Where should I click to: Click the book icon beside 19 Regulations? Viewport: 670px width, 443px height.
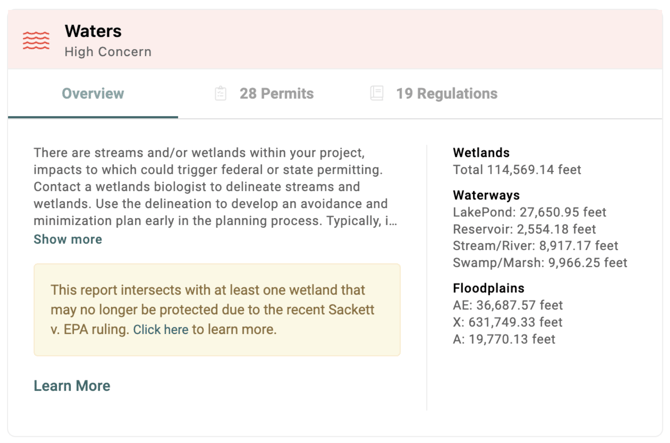pos(376,93)
